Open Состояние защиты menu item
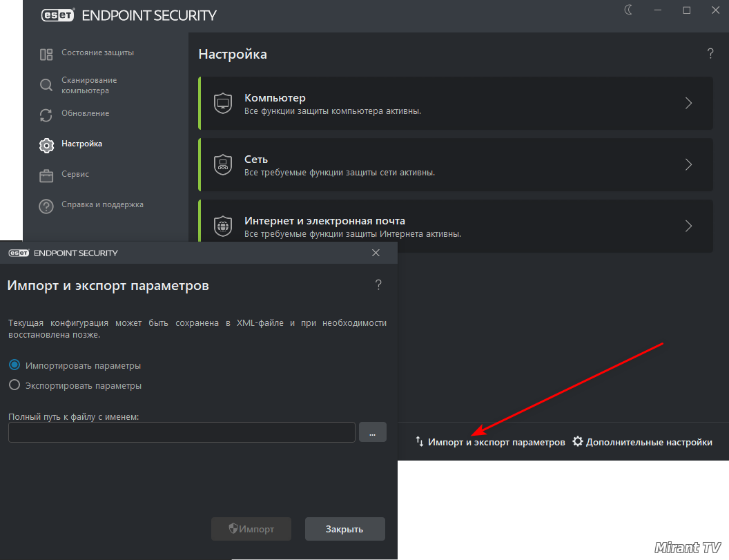The width and height of the screenshot is (729, 560). (97, 53)
